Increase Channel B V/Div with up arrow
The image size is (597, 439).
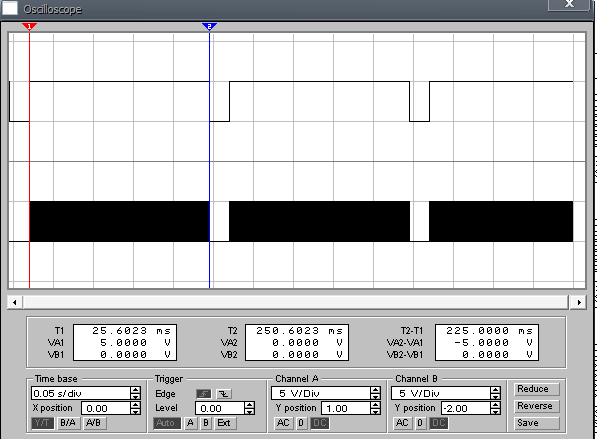coord(495,390)
